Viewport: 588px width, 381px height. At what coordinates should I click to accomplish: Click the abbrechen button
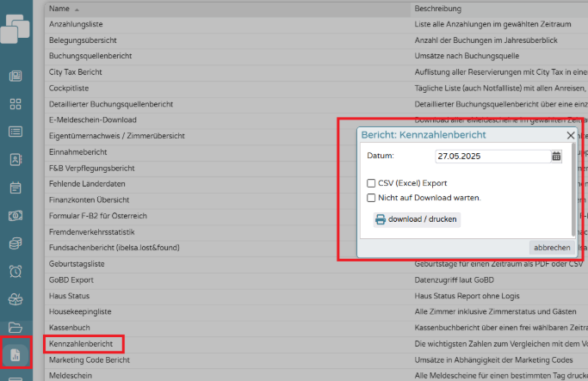(x=552, y=248)
